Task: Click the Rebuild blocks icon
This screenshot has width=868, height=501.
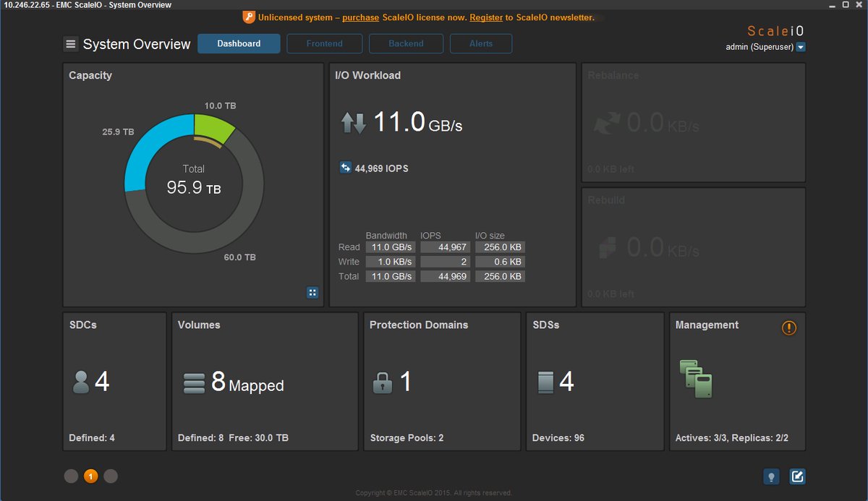Action: (608, 248)
